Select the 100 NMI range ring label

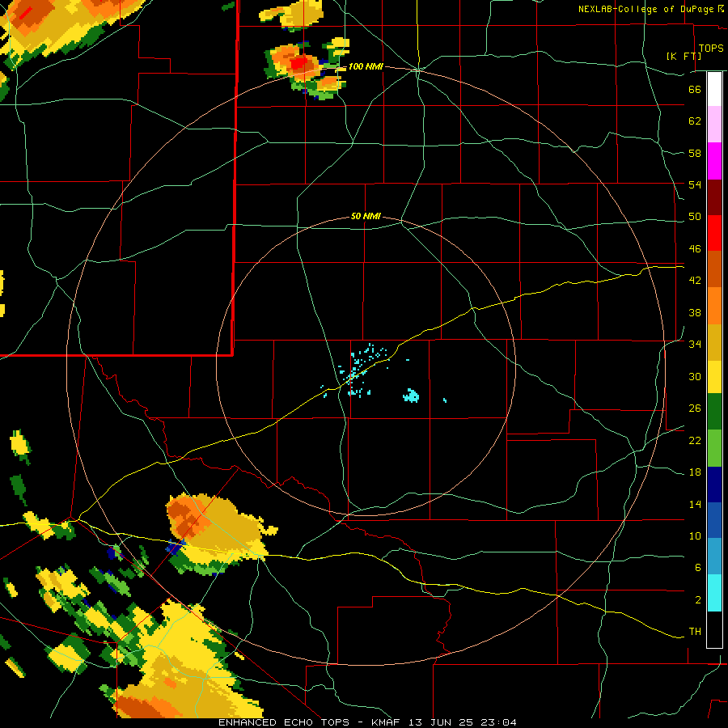[366, 67]
